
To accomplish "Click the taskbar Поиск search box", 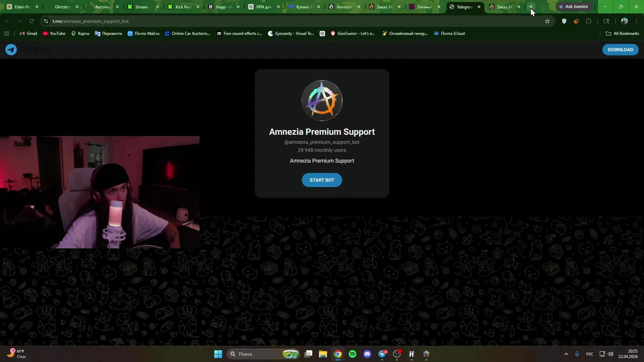I will click(264, 354).
